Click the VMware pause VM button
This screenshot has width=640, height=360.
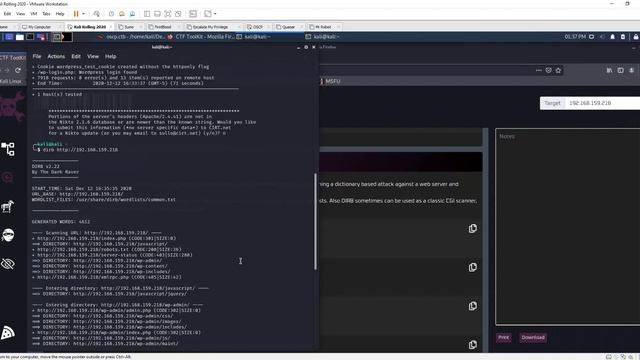click(76, 14)
